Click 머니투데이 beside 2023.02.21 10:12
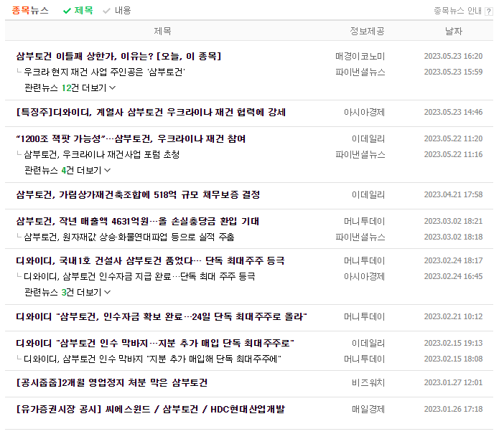This screenshot has width=504, height=434. point(364,317)
